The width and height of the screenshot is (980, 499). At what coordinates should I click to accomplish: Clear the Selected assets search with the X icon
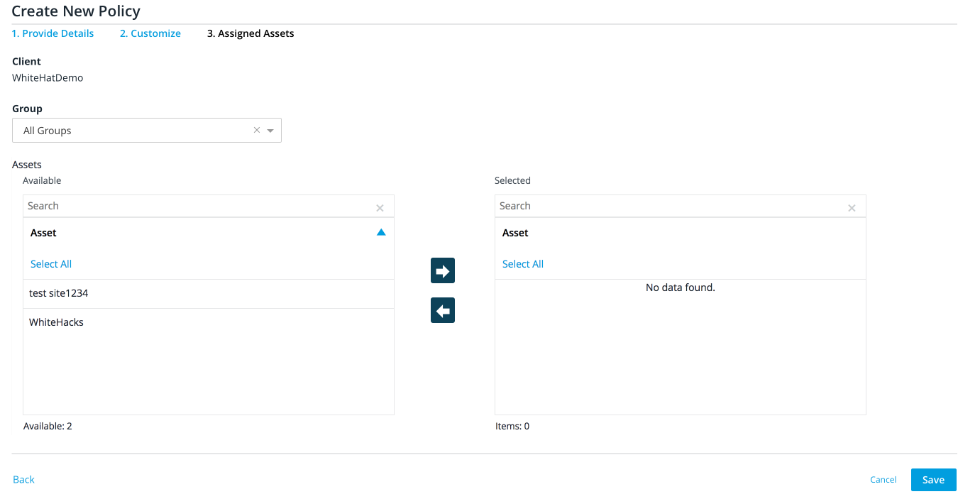click(852, 208)
